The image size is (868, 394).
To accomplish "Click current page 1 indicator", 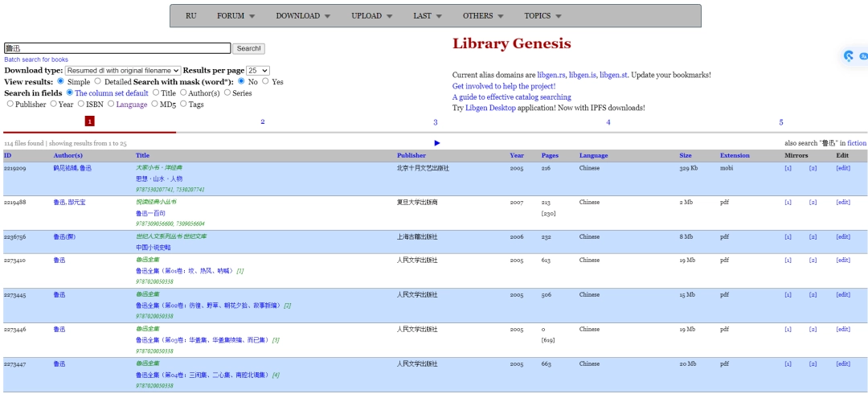I will click(90, 121).
